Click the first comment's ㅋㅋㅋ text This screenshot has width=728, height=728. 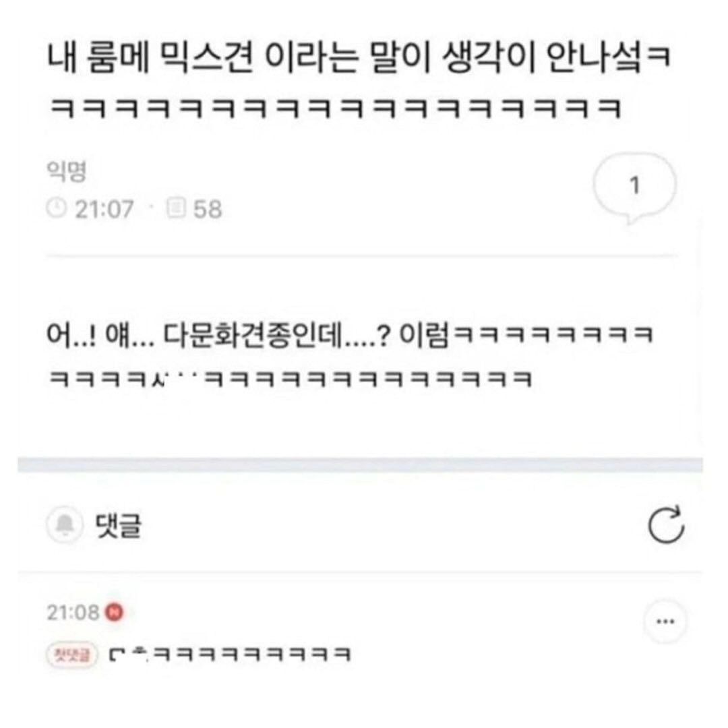tap(230, 654)
